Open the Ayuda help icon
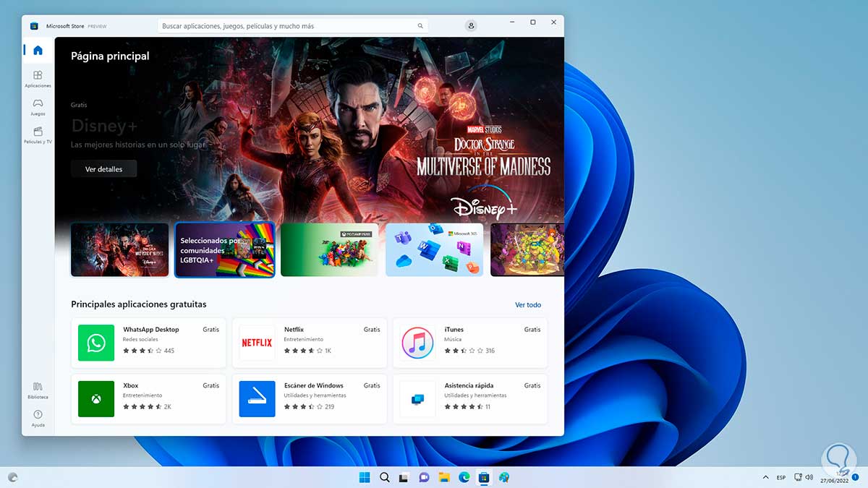 pyautogui.click(x=38, y=419)
